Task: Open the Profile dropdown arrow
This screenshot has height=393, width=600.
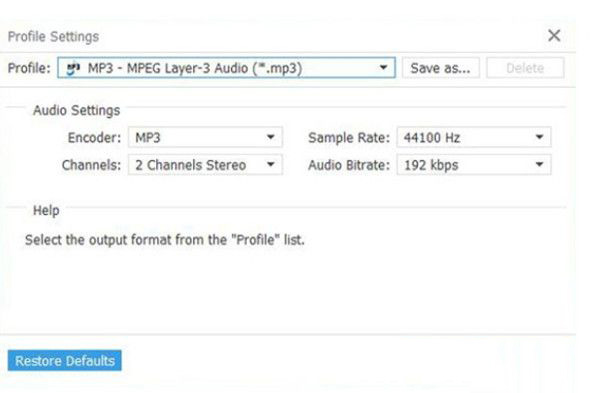Action: (383, 68)
